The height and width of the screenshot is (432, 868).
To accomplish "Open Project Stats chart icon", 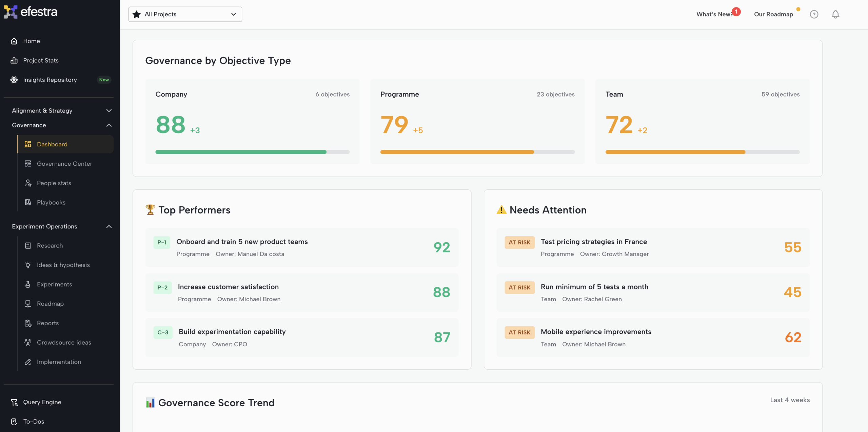I will point(14,60).
